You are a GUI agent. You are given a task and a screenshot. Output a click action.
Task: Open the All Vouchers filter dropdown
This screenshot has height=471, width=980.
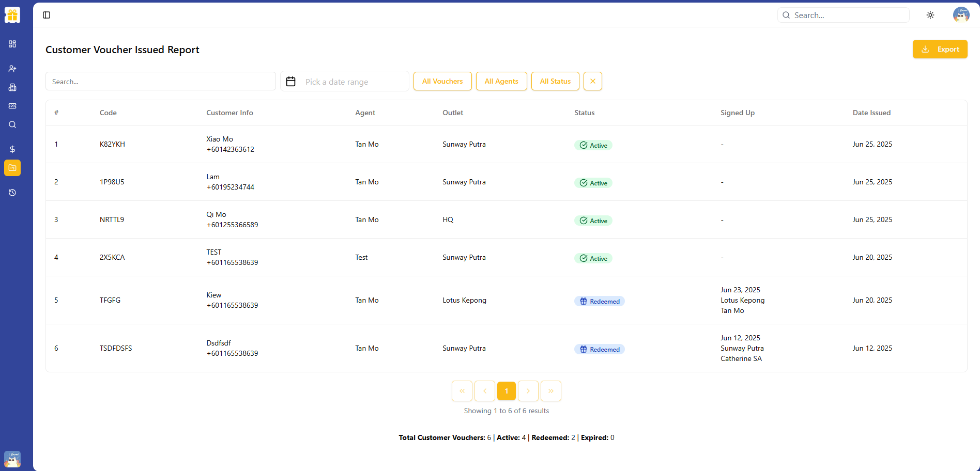point(442,81)
